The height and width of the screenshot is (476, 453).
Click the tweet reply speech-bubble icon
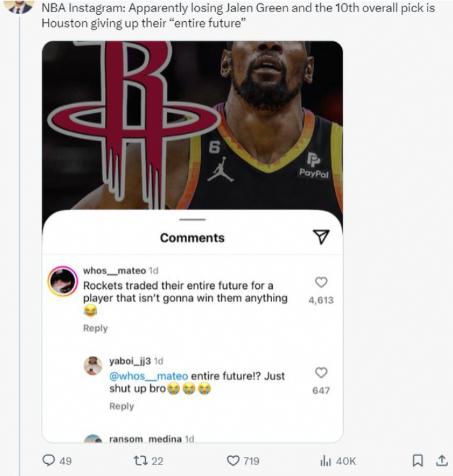49,461
